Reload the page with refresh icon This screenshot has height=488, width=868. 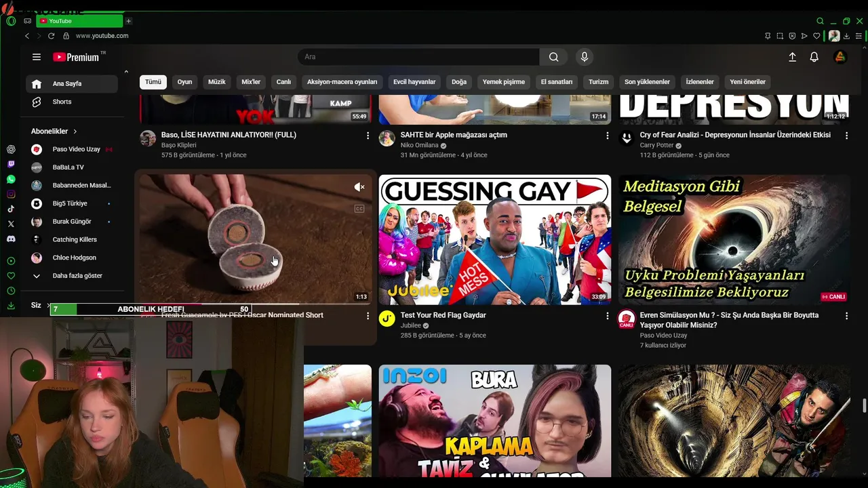point(51,36)
